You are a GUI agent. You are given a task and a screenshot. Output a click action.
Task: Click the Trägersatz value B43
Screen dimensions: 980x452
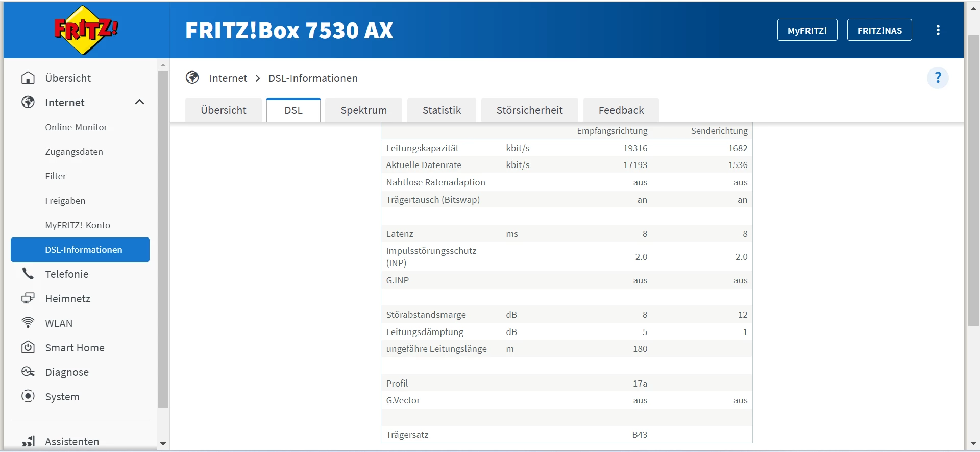click(x=640, y=435)
